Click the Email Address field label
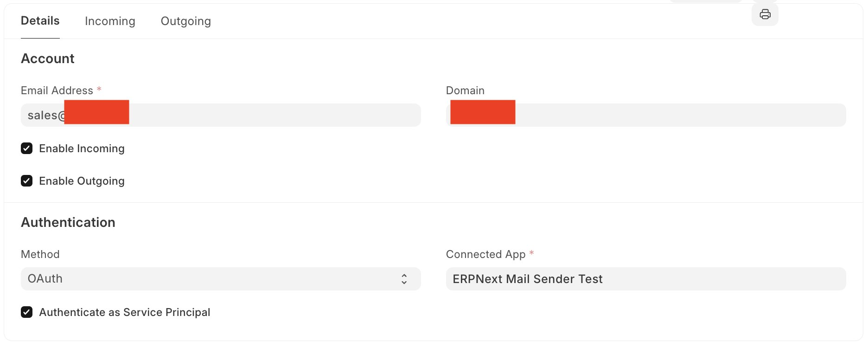The height and width of the screenshot is (348, 868). 57,90
